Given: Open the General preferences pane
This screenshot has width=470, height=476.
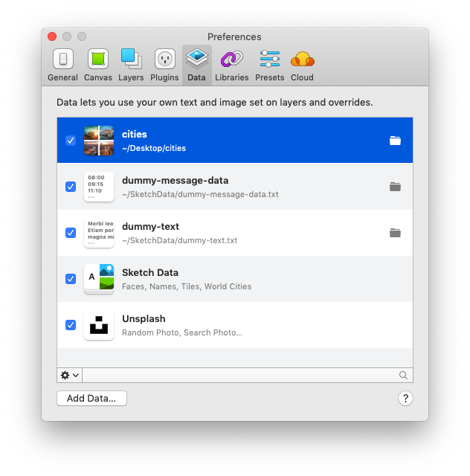Looking at the screenshot, I should (x=62, y=65).
